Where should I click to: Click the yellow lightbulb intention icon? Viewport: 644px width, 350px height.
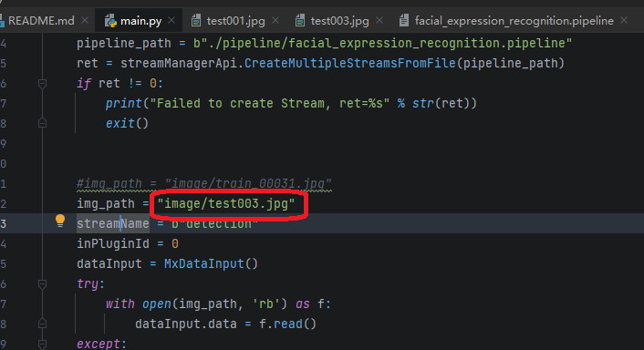(x=60, y=221)
